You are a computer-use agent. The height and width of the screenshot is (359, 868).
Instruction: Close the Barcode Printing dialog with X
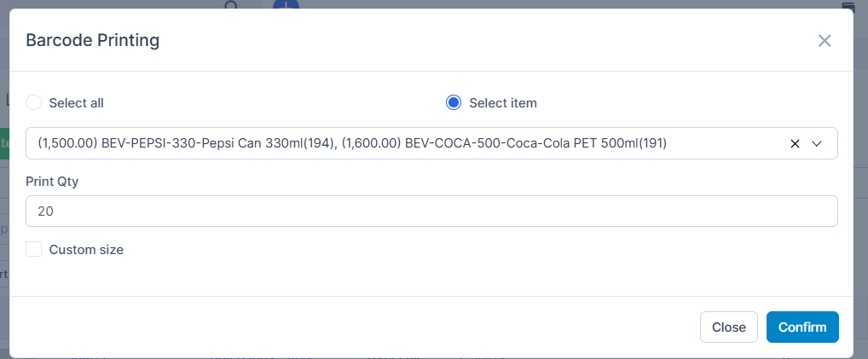[x=825, y=41]
